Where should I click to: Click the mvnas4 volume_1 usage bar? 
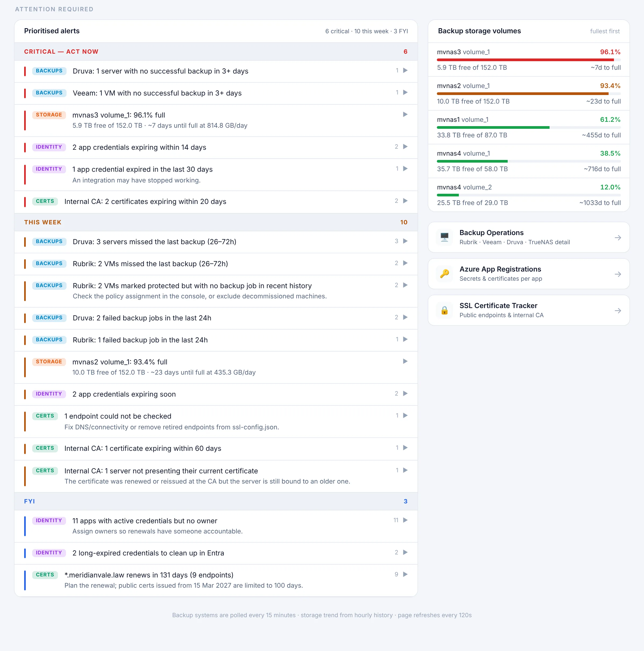[528, 161]
